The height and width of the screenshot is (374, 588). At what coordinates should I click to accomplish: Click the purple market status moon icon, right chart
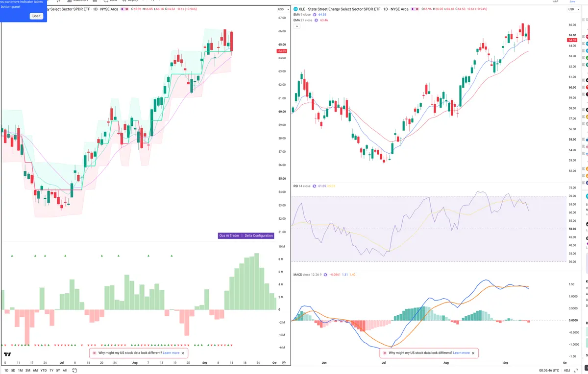tap(413, 9)
